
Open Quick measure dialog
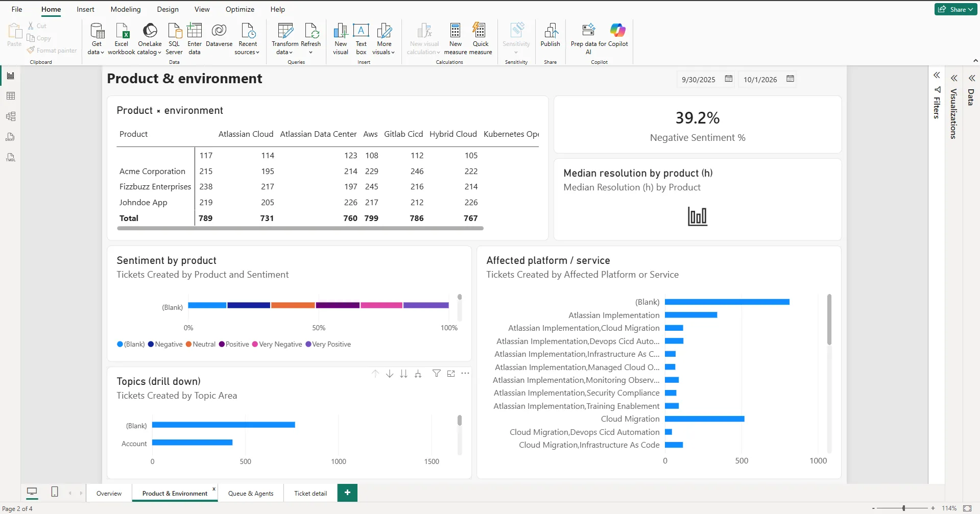click(x=481, y=39)
